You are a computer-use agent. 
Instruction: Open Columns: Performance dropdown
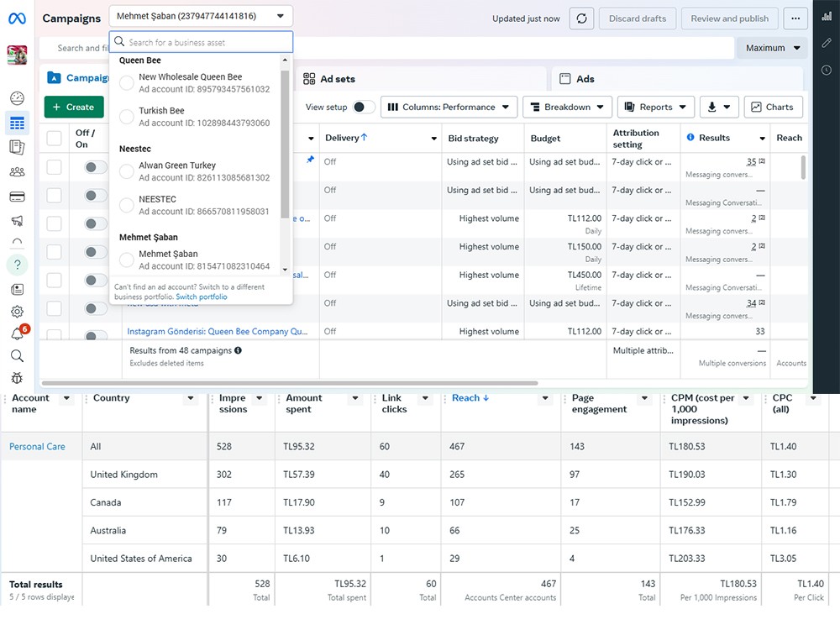click(x=449, y=108)
